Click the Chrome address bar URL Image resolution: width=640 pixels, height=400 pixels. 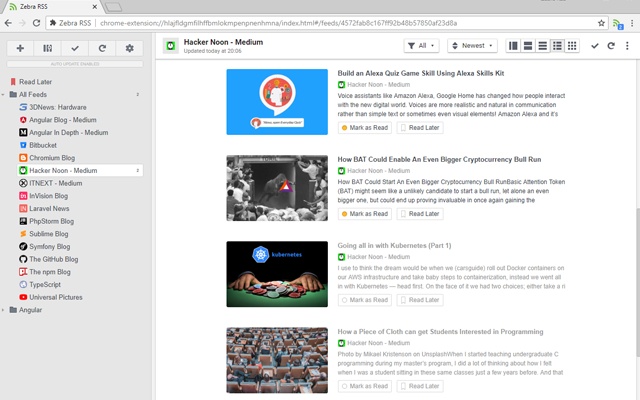click(x=278, y=23)
